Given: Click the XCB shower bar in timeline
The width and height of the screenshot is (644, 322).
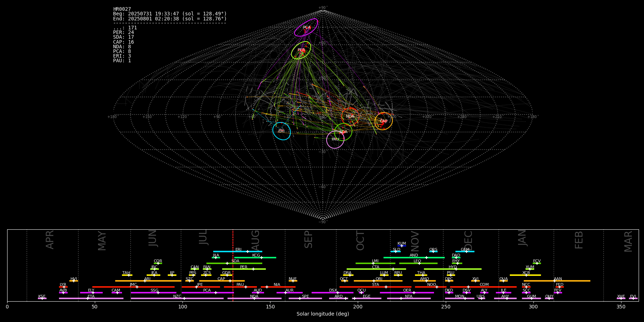Looking at the screenshot, I should 525,275.
